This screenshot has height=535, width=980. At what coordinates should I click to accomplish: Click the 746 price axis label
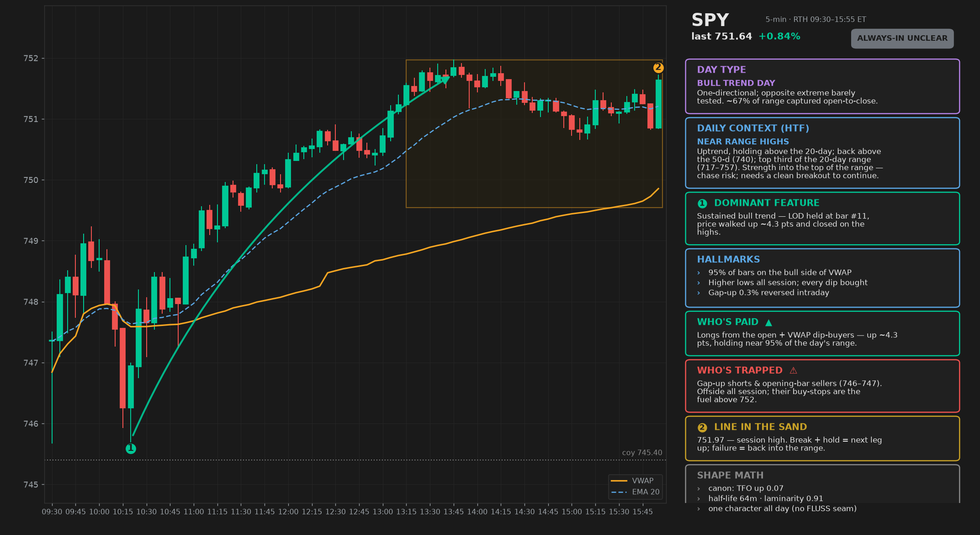(x=31, y=424)
